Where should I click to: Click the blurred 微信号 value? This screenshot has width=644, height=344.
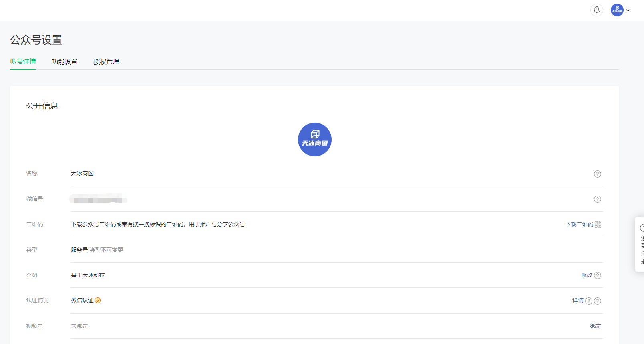[x=98, y=199]
